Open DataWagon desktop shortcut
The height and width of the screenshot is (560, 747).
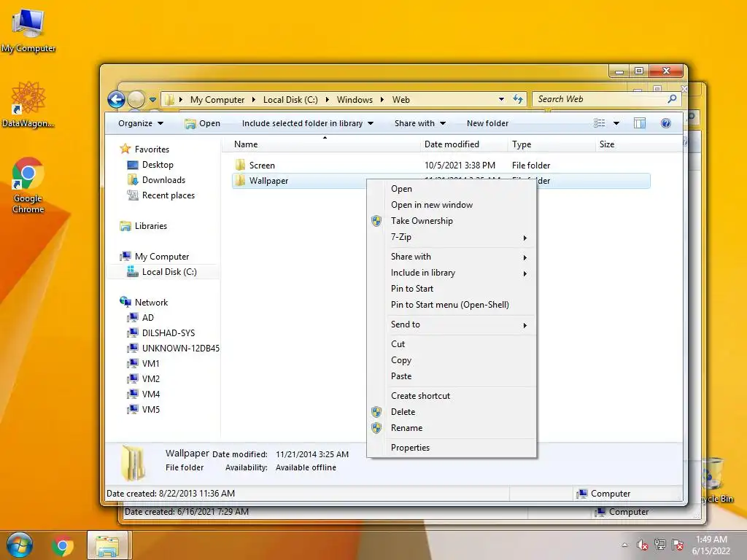28,104
